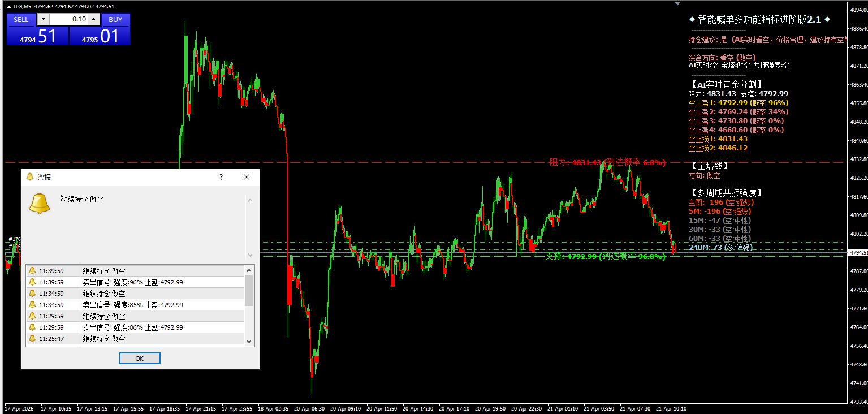Select the bell icon of the 强度:86% signal row
The image size is (868, 414).
(x=32, y=327)
